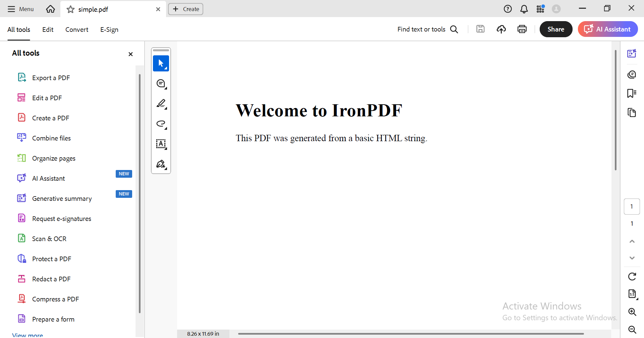
Task: Click the current page number box
Action: pos(632,207)
